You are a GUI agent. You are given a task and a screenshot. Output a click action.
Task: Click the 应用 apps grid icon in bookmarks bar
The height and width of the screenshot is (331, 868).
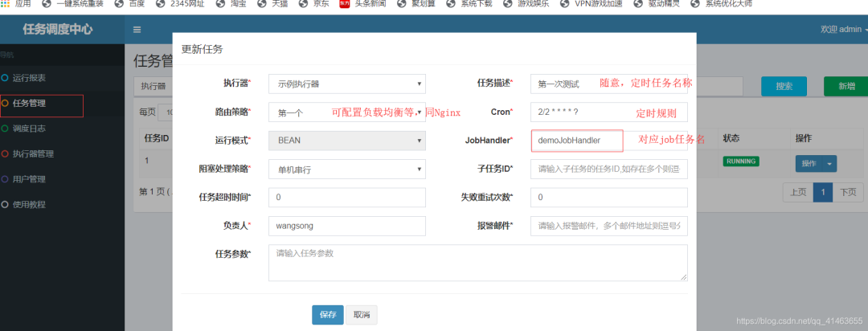tap(5, 3)
